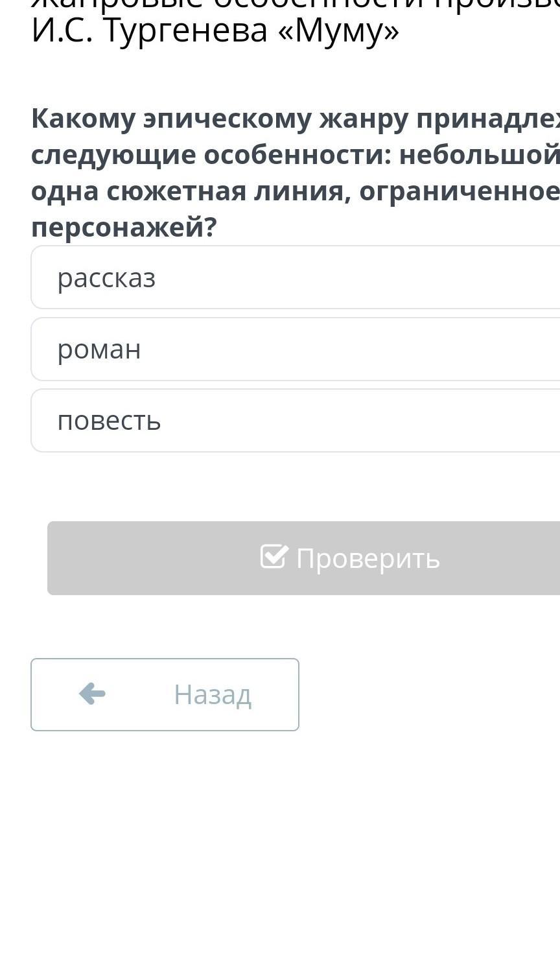Image resolution: width=560 pixels, height=977 pixels.
Task: Click the checkmark icon on Проверить
Action: [x=274, y=557]
